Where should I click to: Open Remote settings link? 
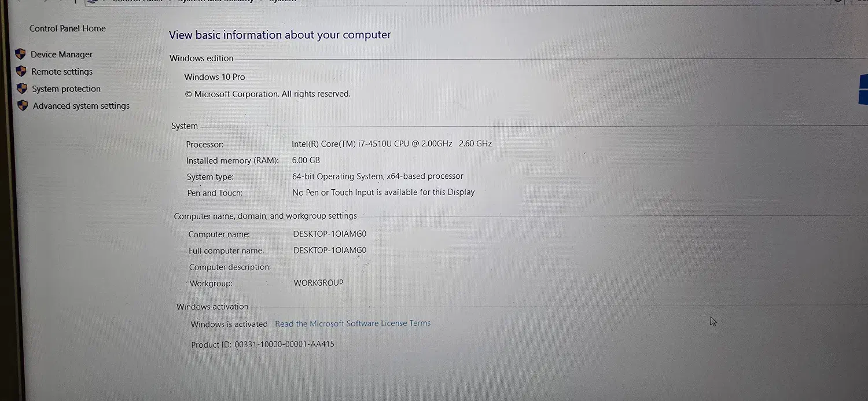coord(62,72)
